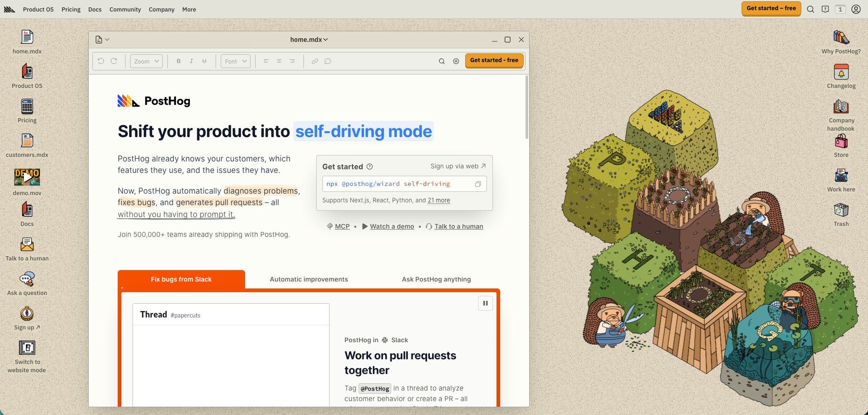
Task: Open the Company menu
Action: point(161,9)
